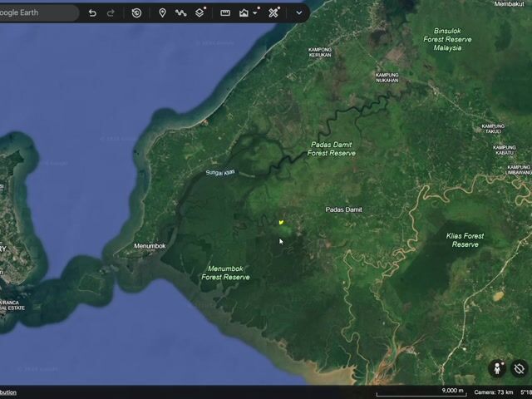532x399 pixels.
Task: Toggle the 3D rotate view button
Action: pyautogui.click(x=519, y=368)
